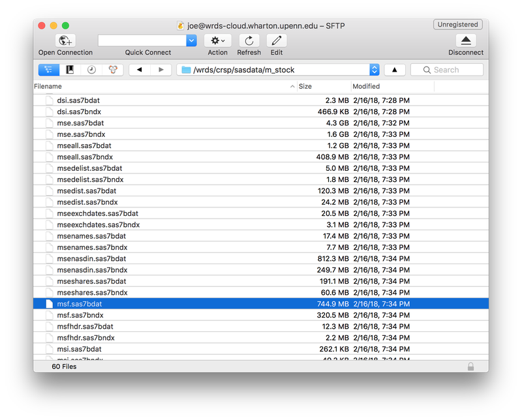Open the file with the Edit pencil icon
522x420 pixels.
(276, 40)
